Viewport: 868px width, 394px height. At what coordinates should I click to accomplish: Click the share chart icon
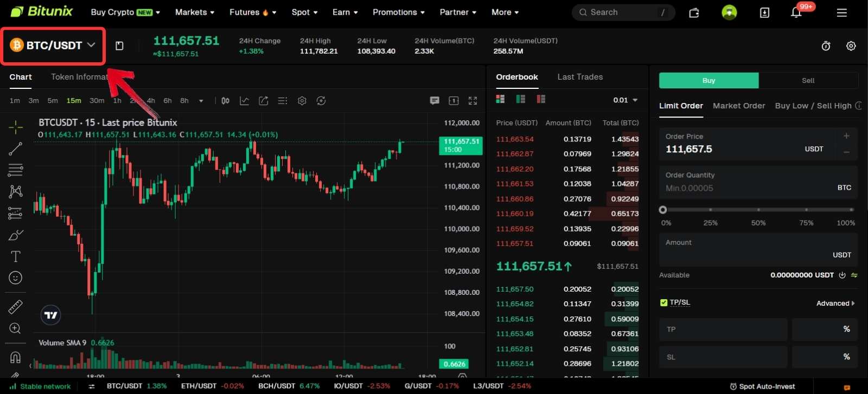(x=264, y=101)
